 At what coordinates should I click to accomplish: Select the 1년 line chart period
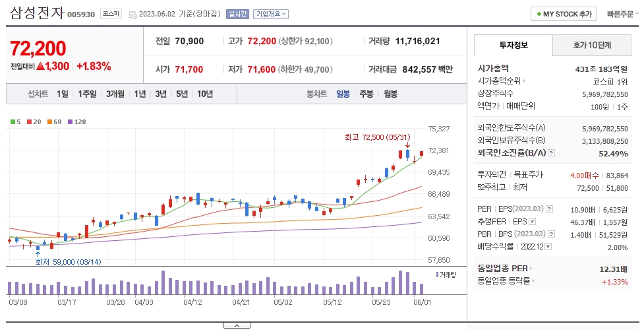(x=140, y=94)
